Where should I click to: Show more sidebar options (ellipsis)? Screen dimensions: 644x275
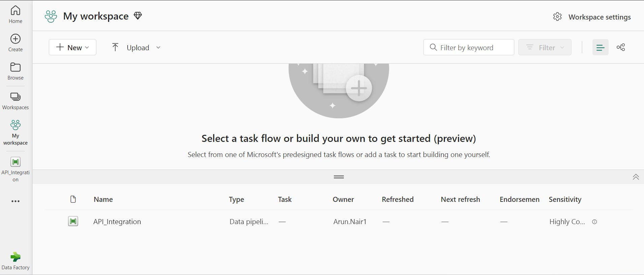click(x=15, y=201)
